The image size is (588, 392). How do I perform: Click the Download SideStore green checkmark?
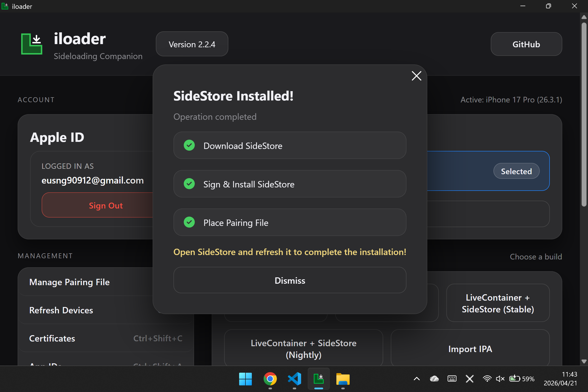[189, 145]
